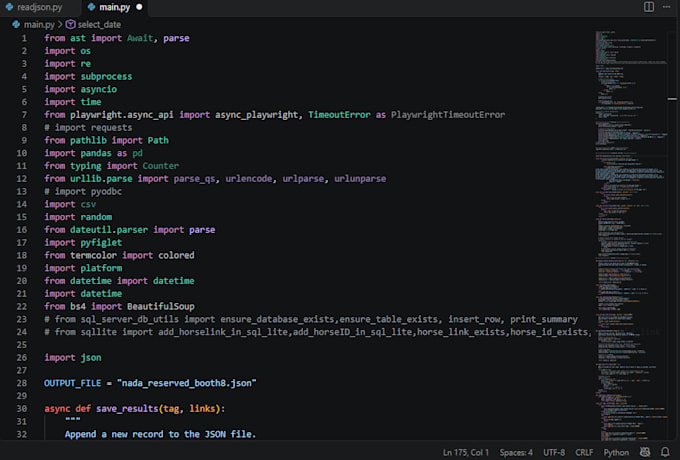This screenshot has height=460, width=680.
Task: Click random on line 15
Action: coord(96,217)
